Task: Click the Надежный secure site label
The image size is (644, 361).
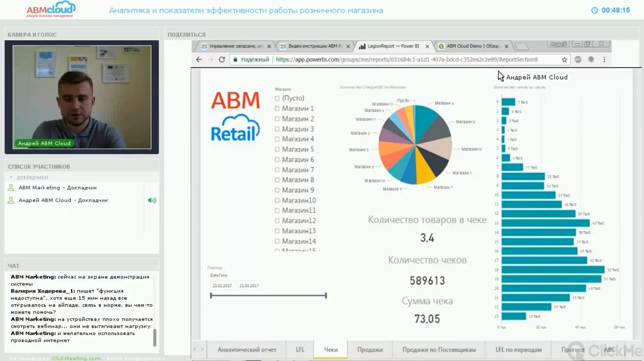Action: pyautogui.click(x=255, y=60)
